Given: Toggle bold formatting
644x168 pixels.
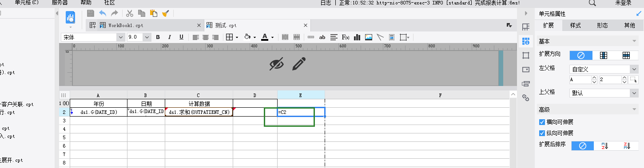Looking at the screenshot, I should 158,37.
